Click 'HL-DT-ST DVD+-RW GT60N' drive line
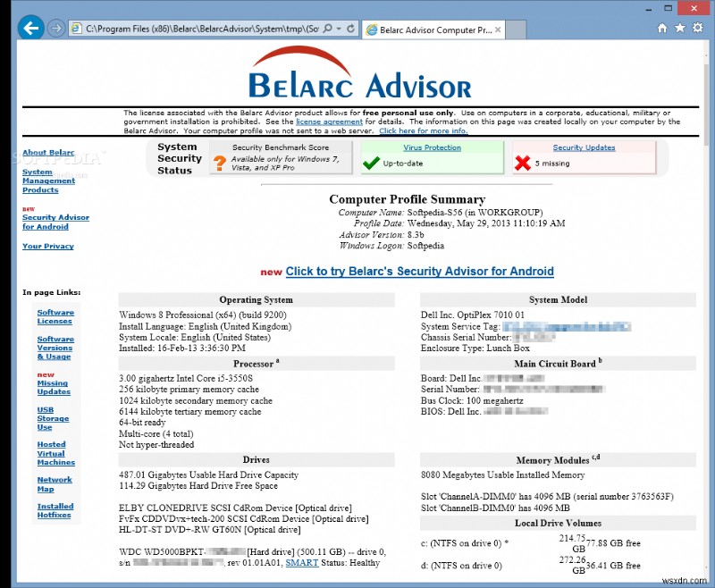The image size is (715, 588). [210, 530]
